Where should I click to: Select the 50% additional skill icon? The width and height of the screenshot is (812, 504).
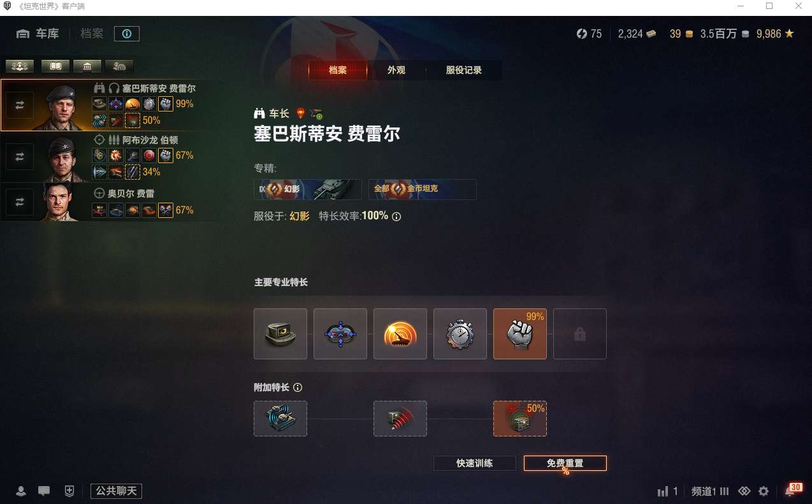[x=520, y=419]
